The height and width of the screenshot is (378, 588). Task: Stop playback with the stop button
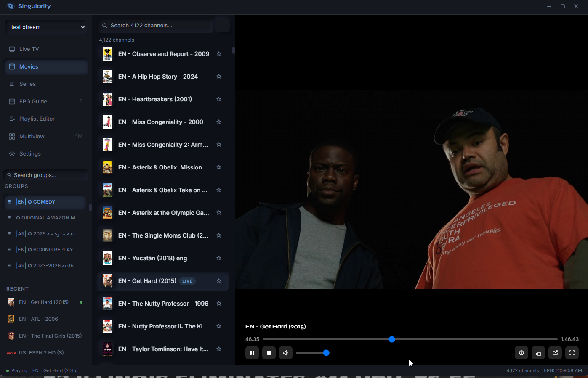pyautogui.click(x=269, y=353)
